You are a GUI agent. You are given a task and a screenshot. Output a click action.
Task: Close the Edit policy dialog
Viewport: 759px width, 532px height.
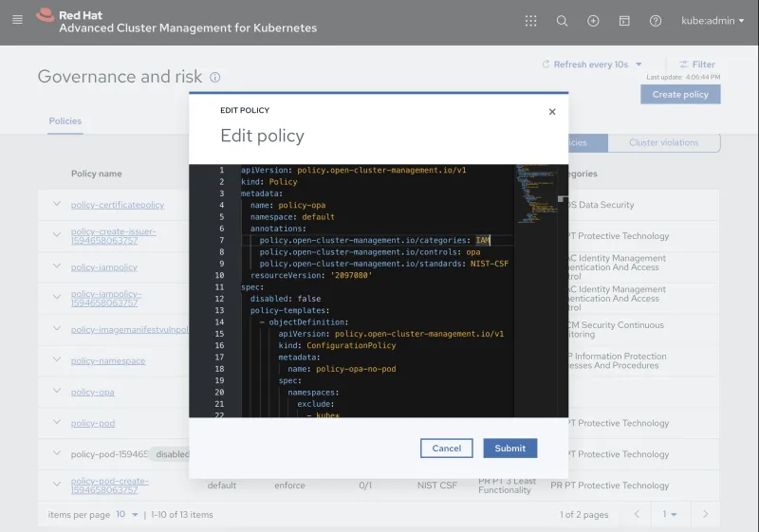pyautogui.click(x=552, y=112)
